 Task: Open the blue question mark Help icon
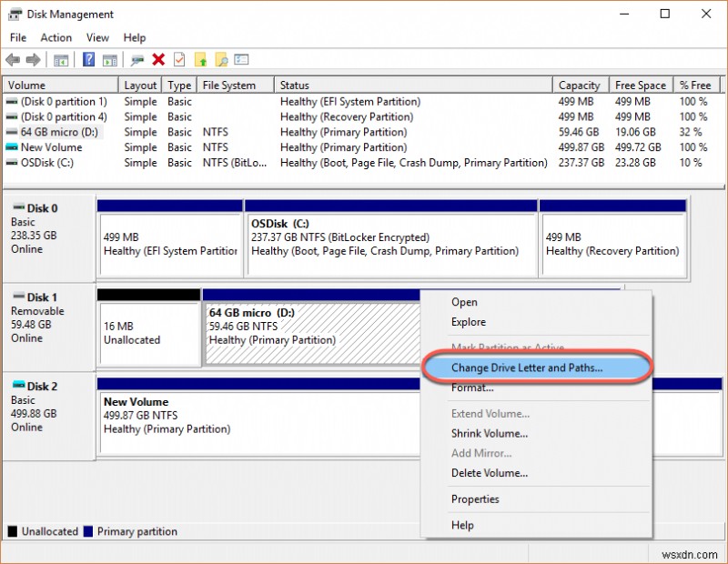click(88, 59)
